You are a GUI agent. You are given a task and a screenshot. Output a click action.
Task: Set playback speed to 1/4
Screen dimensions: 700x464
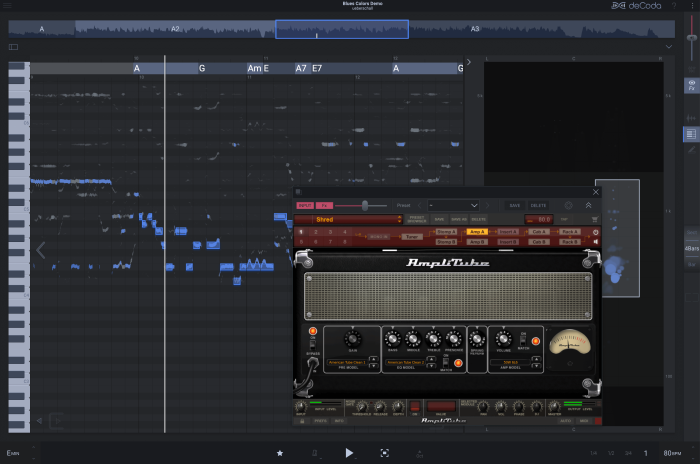(x=593, y=453)
